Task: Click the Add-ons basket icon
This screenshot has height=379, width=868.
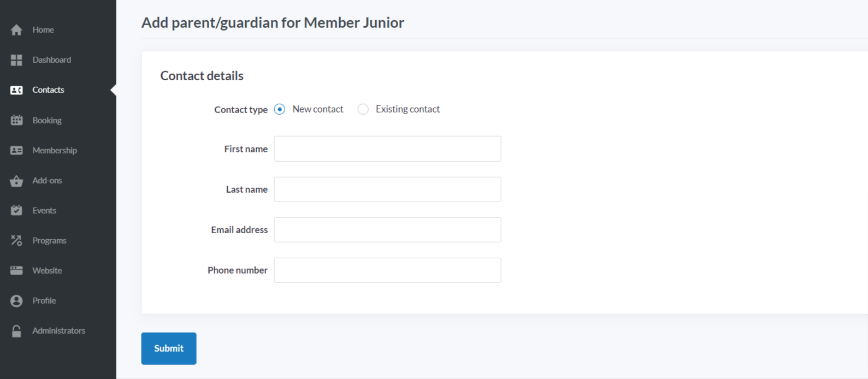Action: pyautogui.click(x=16, y=181)
